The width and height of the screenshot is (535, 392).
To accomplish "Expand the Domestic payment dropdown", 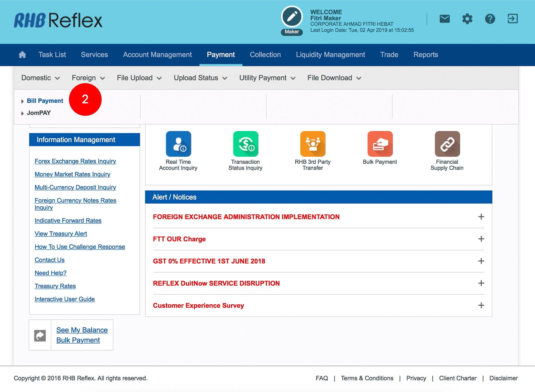I will click(40, 78).
